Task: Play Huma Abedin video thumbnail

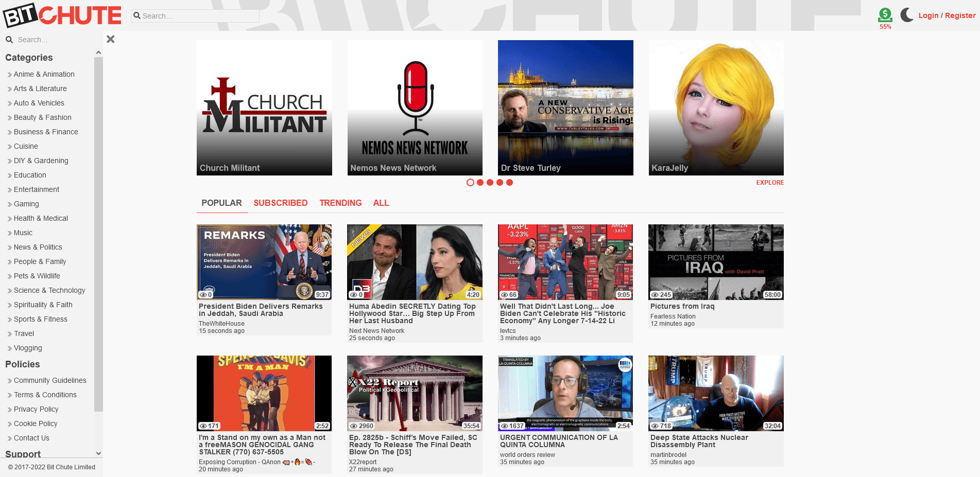Action: [415, 262]
